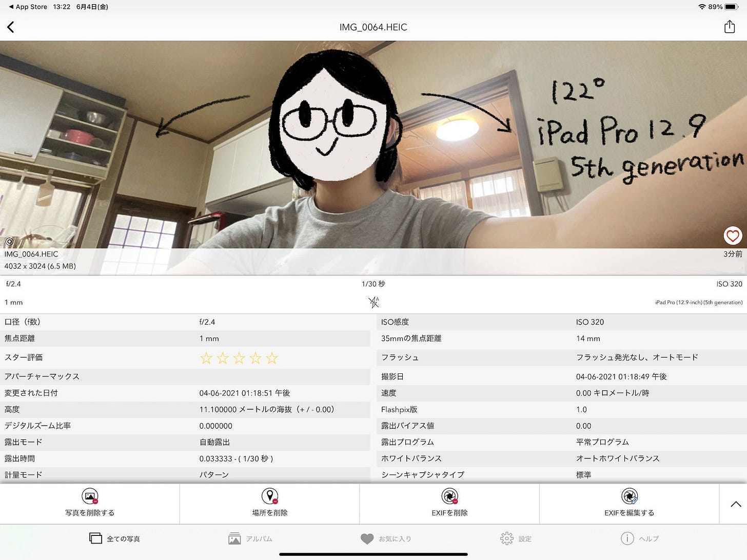The image size is (747, 560).
Task: Expand the toolbar with up chevron
Action: tap(736, 504)
